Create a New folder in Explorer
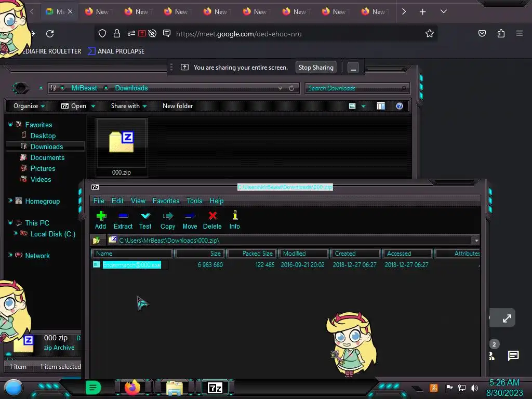The height and width of the screenshot is (399, 532). 178,106
